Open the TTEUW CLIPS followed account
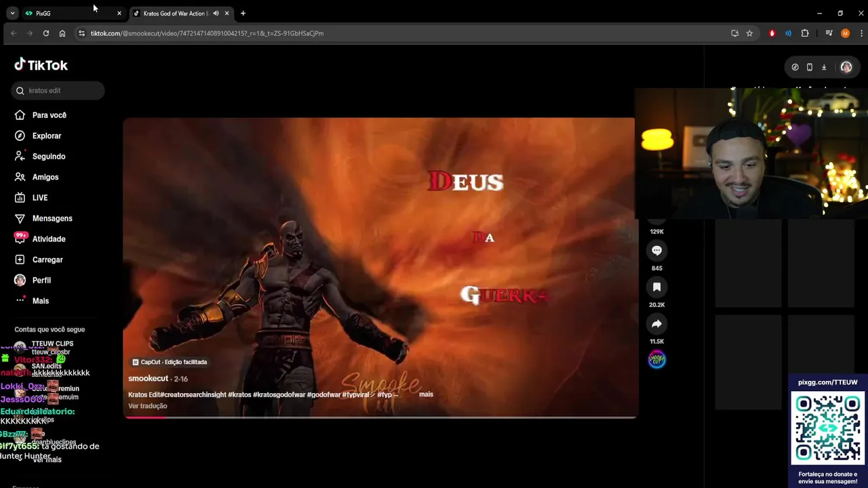The height and width of the screenshot is (488, 868). 52,344
